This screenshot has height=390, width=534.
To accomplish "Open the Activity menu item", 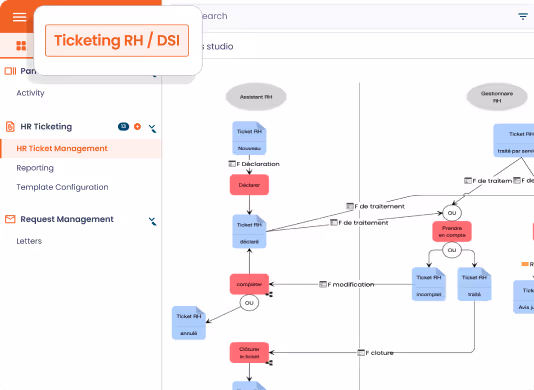I will click(x=30, y=93).
